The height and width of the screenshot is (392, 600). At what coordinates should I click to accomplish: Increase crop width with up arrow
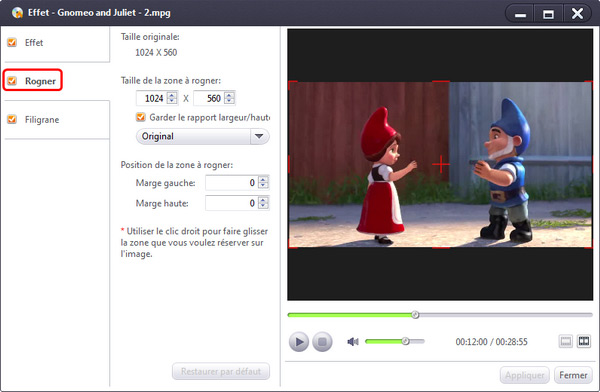[172, 95]
